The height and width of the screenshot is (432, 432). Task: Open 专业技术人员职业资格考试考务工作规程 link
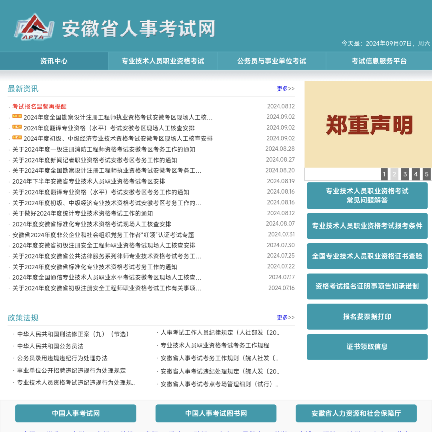coord(215,345)
